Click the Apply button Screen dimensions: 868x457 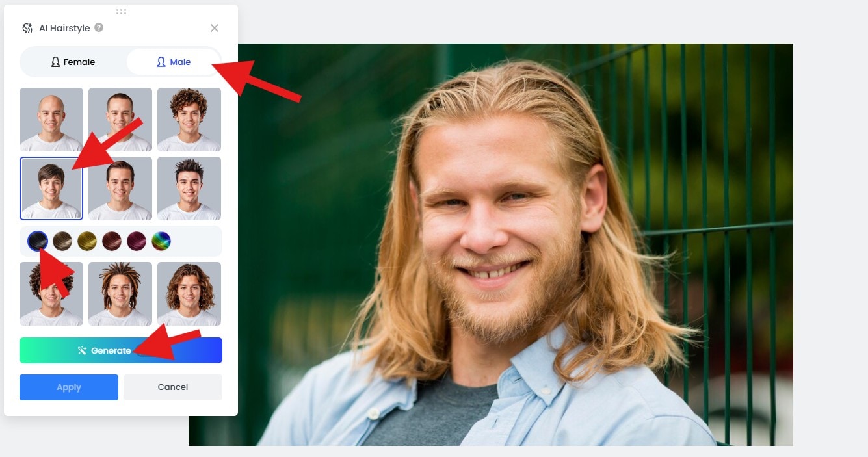point(69,387)
